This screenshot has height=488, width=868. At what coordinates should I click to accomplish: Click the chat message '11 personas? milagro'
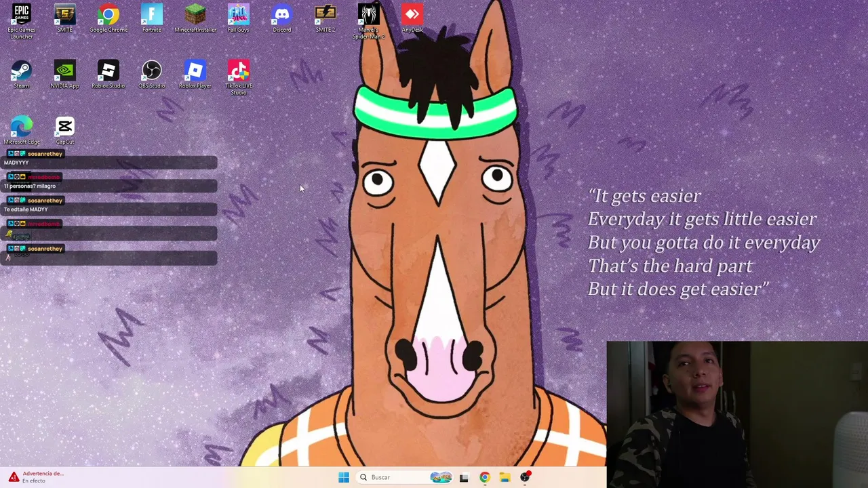(30, 186)
